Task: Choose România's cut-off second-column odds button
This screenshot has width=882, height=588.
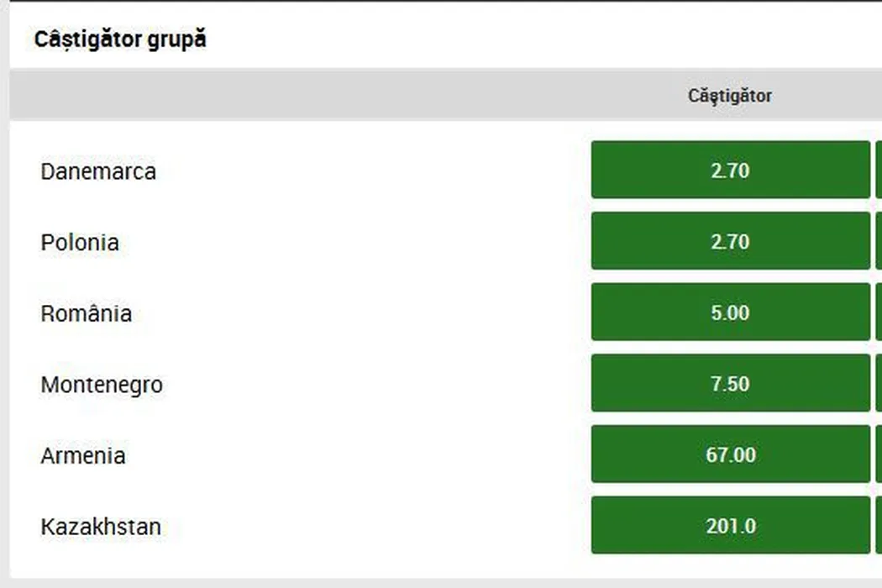Action: pos(879,312)
